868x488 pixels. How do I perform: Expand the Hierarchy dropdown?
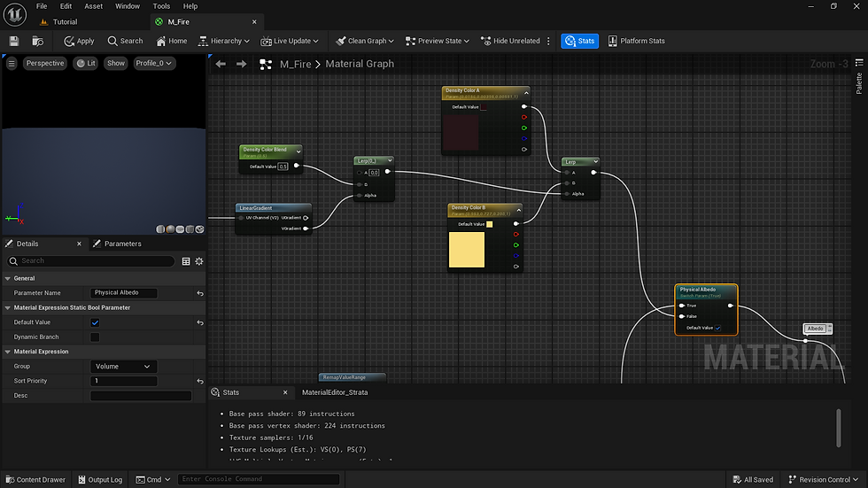224,41
